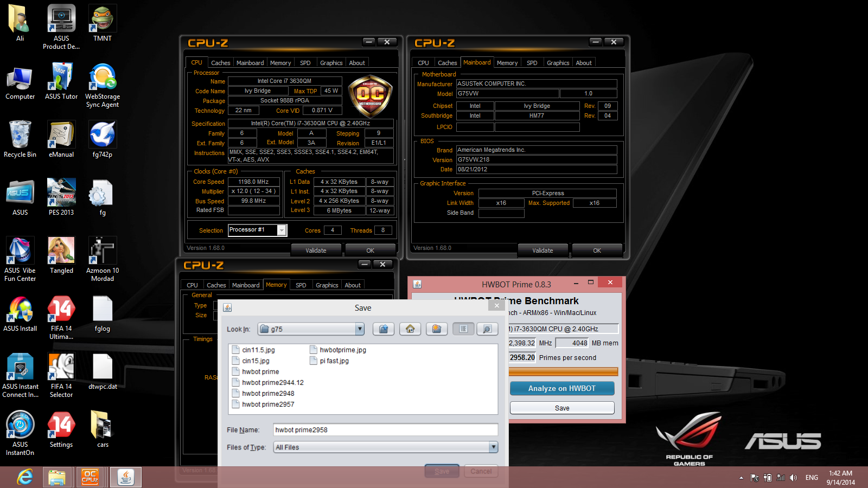Select file cin11.5.jpg
Viewport: 868px width, 488px height.
[x=253, y=350]
